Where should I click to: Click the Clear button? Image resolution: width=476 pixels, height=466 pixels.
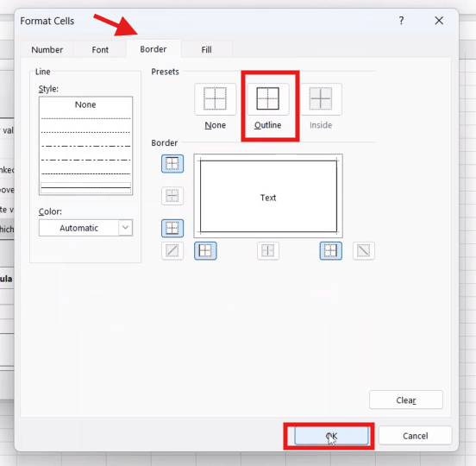(x=406, y=400)
